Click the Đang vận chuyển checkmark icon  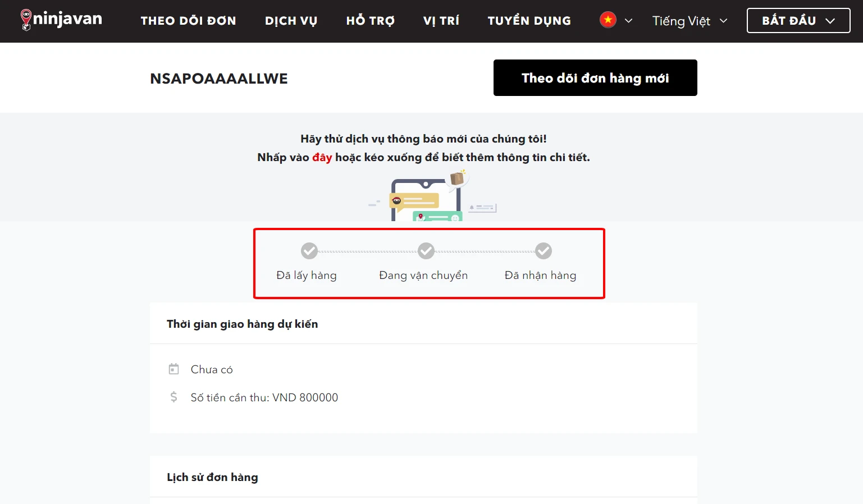[x=426, y=251]
